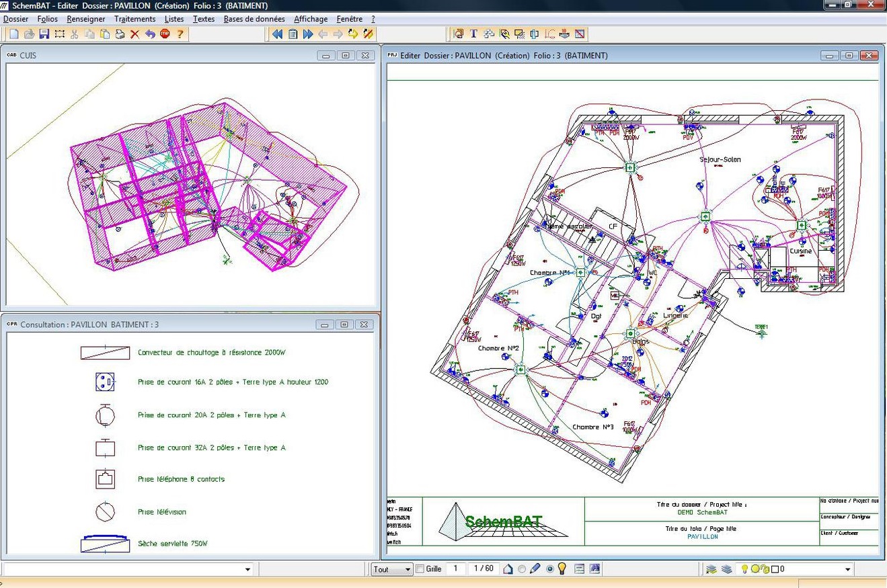The image size is (887, 588).
Task: Click 'Prise téléphone 8 contacts' legend text
Action: (x=182, y=479)
